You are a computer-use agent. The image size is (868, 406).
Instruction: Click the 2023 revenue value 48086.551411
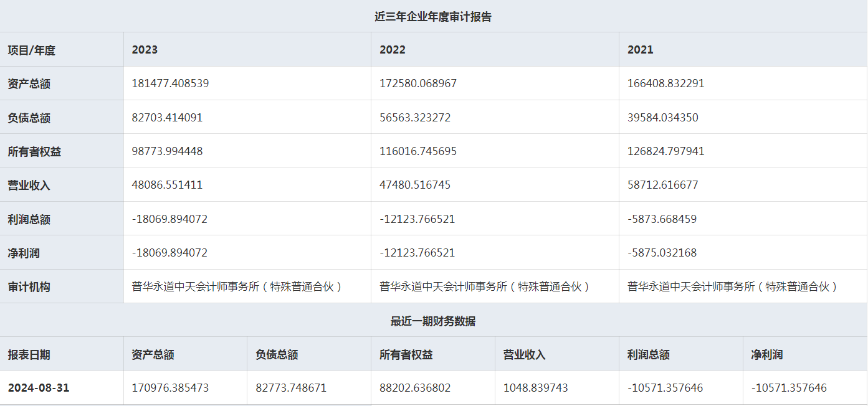tap(167, 185)
